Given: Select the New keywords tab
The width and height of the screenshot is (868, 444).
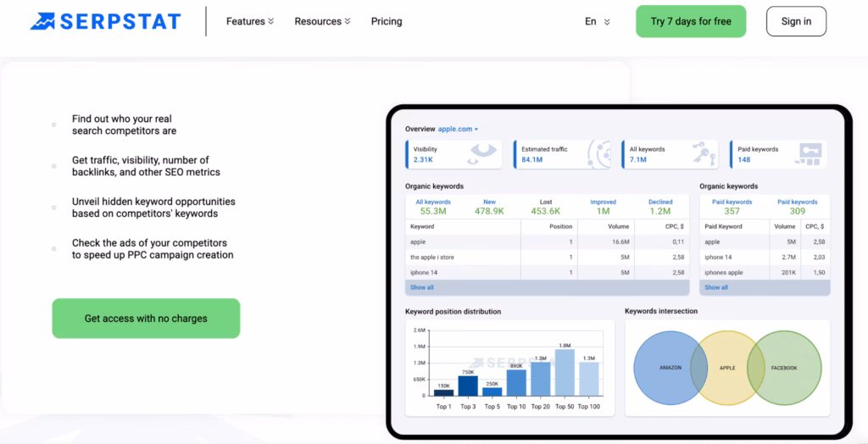Looking at the screenshot, I should tap(490, 207).
